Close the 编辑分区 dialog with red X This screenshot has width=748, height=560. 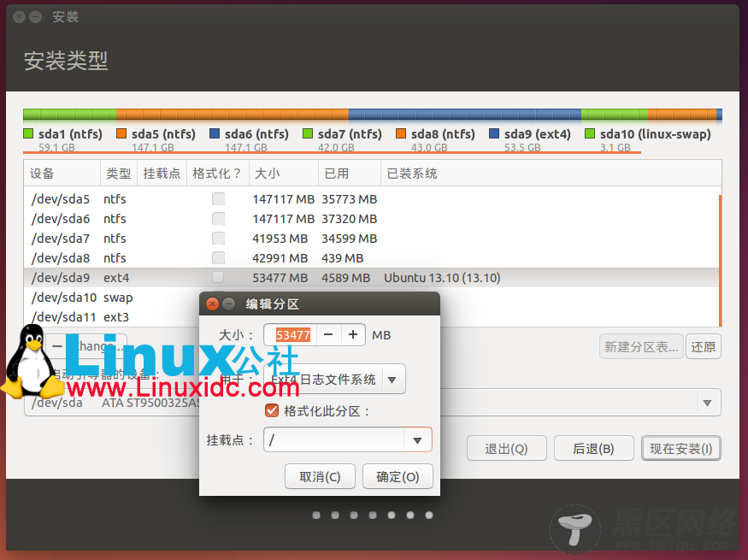tap(212, 304)
